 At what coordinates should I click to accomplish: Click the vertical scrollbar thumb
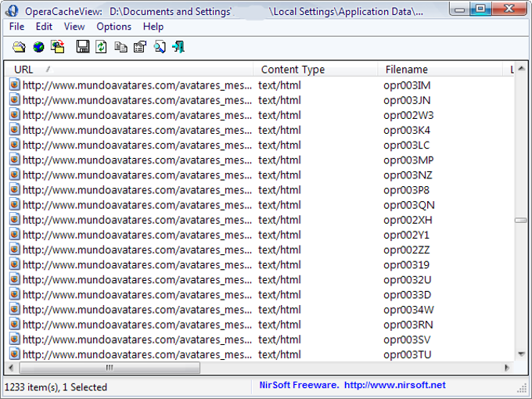click(x=522, y=220)
